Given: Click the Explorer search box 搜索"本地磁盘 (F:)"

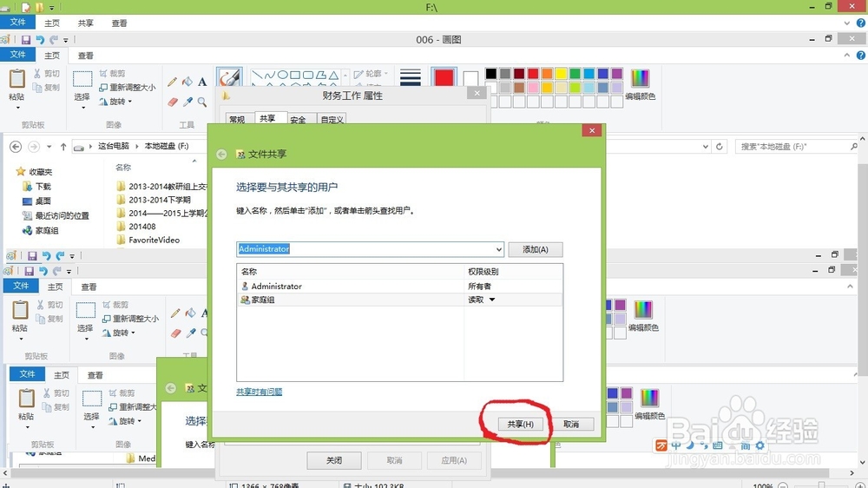Looking at the screenshot, I should pyautogui.click(x=794, y=147).
